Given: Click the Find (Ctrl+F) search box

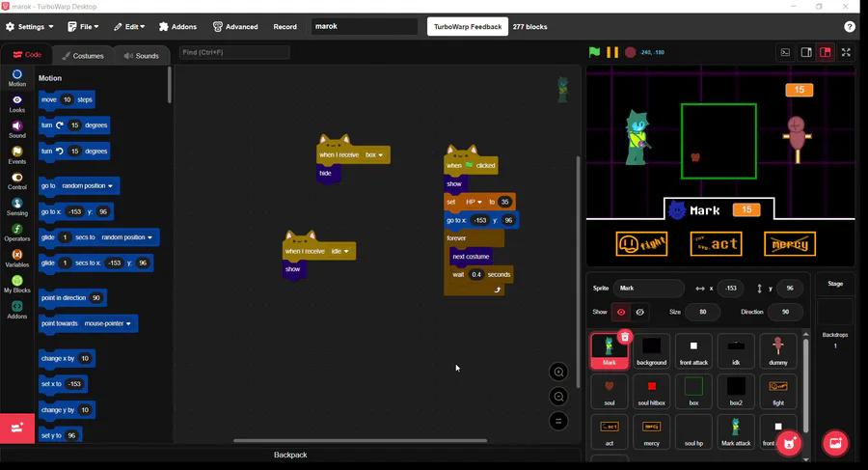Looking at the screenshot, I should point(234,52).
